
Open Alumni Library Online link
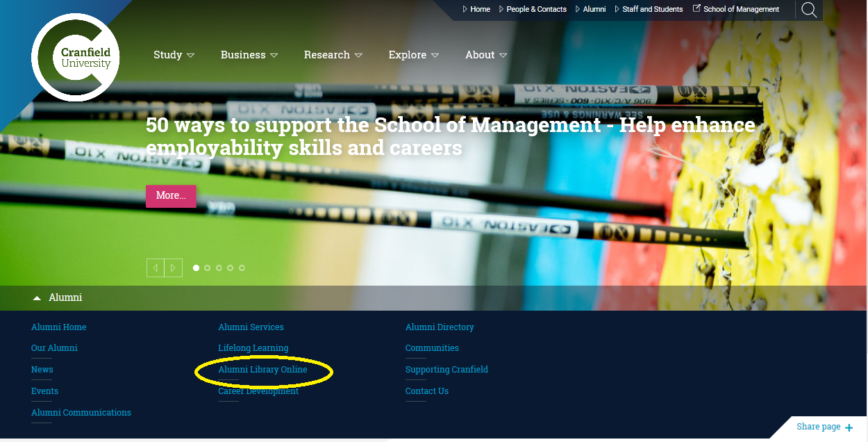[x=262, y=370]
